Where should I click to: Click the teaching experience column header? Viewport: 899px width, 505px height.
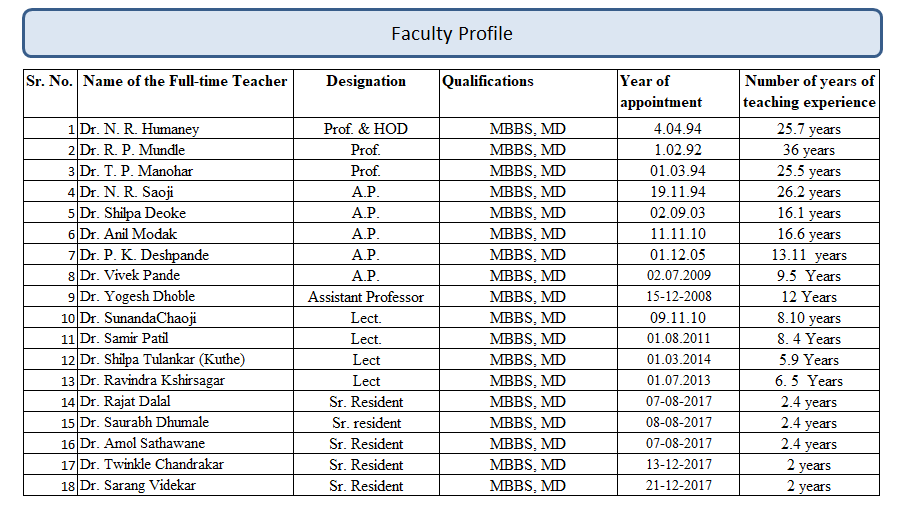coord(809,94)
